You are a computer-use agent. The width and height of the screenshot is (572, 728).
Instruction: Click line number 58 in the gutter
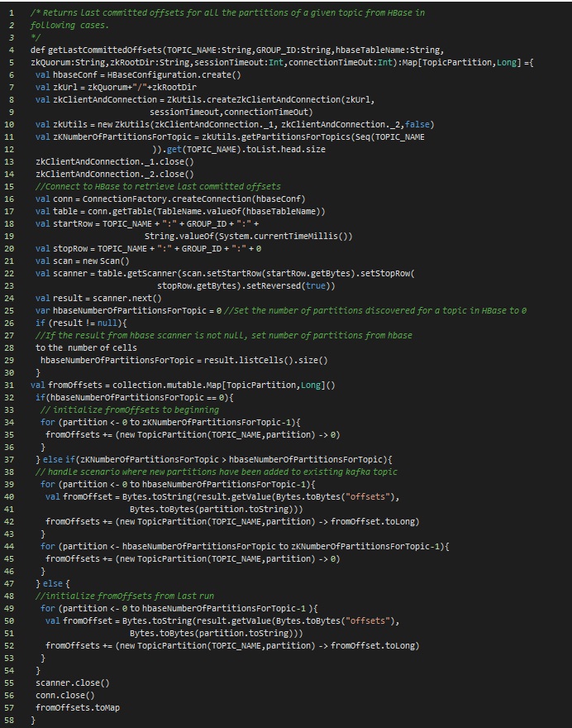[9, 720]
